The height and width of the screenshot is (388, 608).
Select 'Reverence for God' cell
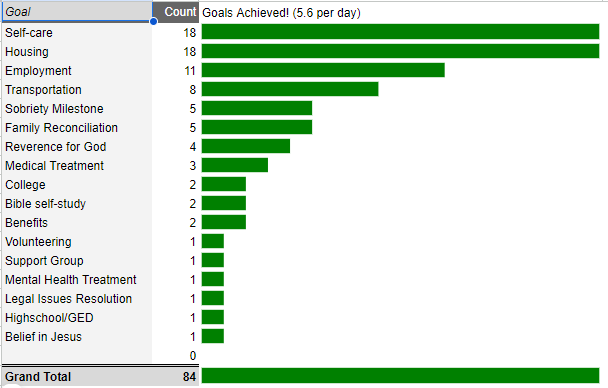tap(77, 147)
